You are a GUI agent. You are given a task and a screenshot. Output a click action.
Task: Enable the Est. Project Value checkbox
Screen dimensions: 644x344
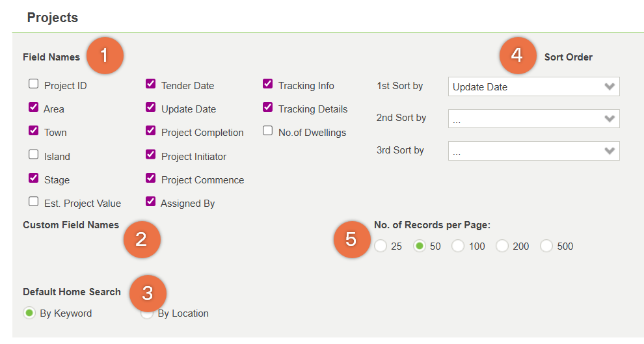click(34, 202)
